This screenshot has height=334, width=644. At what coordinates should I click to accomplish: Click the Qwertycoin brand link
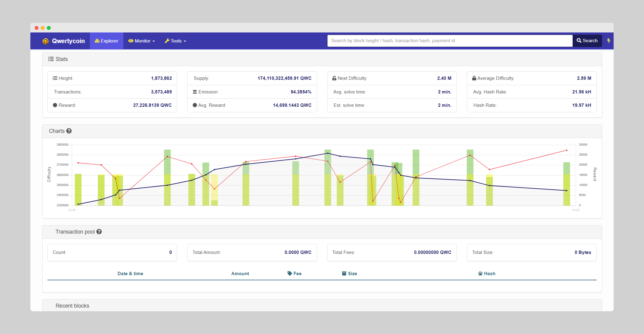(68, 41)
